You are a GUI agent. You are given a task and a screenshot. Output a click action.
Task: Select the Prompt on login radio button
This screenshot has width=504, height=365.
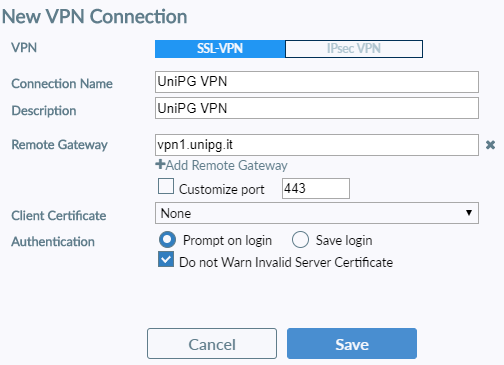tap(167, 240)
